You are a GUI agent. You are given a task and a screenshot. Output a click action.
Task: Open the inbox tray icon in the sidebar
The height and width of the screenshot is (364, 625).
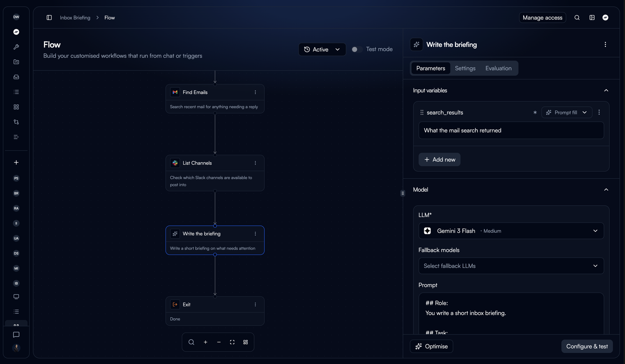(16, 77)
